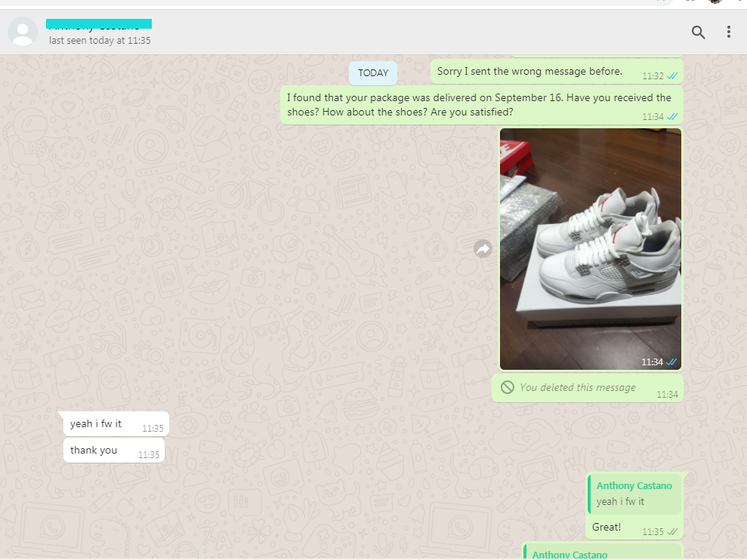Screen dimensions: 747x560
Task: Click the "You deleted this message" bubble
Action: 578,388
